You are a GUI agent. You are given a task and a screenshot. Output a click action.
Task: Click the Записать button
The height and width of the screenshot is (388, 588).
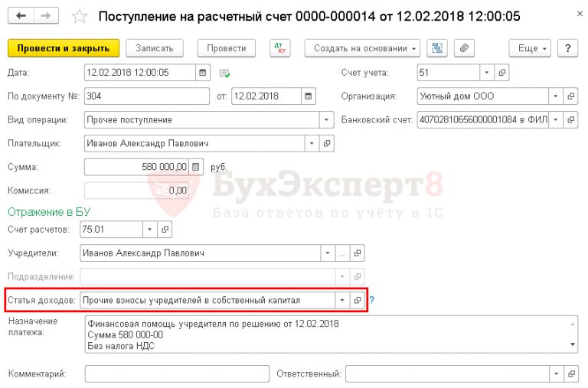coord(155,48)
